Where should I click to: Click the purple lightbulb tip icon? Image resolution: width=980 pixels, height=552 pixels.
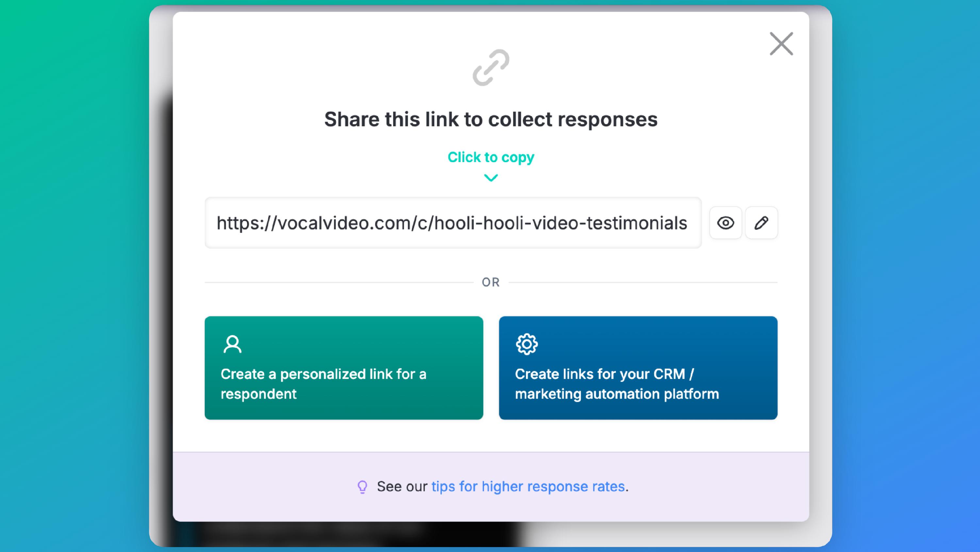click(x=362, y=487)
